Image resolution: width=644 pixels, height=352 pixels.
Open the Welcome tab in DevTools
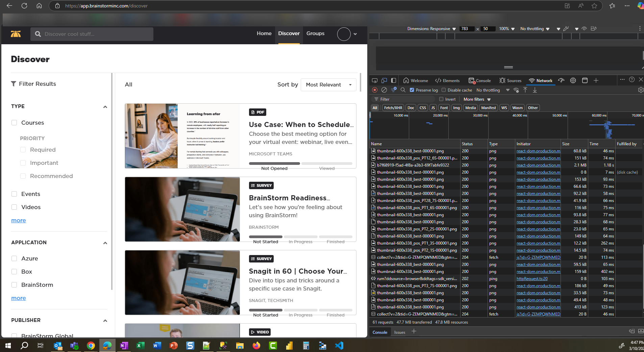click(416, 80)
